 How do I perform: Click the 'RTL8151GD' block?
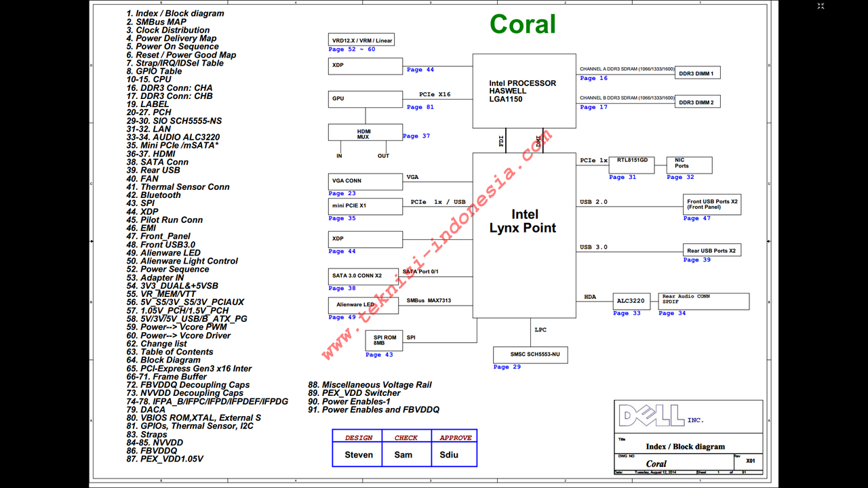coord(632,165)
